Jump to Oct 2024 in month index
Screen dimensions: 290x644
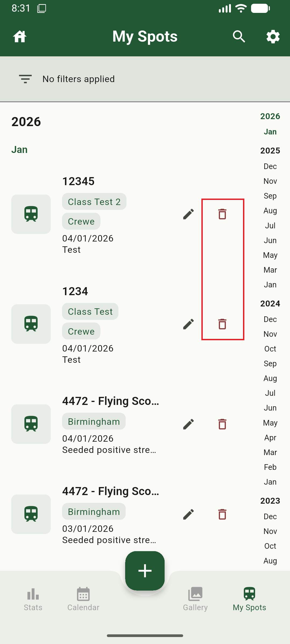pyautogui.click(x=270, y=349)
